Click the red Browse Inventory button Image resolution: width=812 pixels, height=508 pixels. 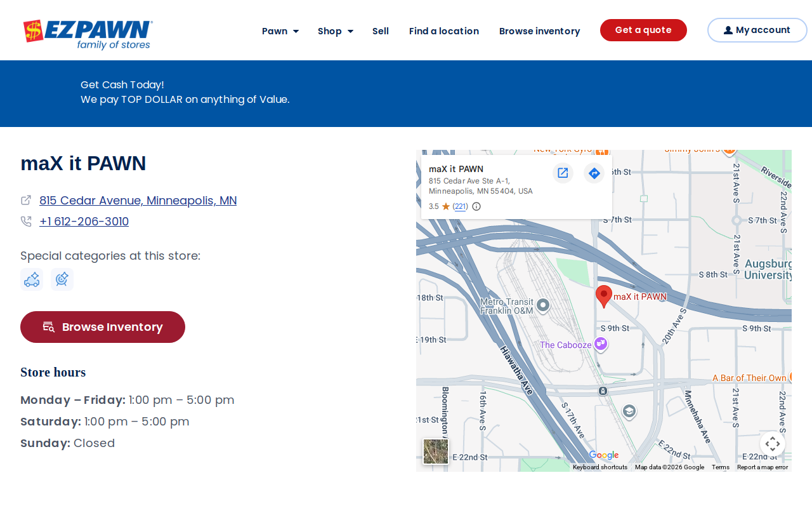[103, 327]
